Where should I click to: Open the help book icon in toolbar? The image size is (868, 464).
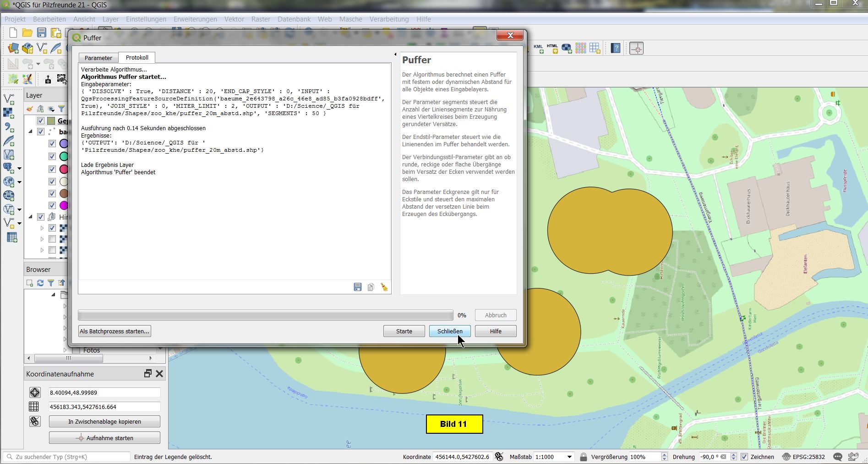tap(615, 48)
